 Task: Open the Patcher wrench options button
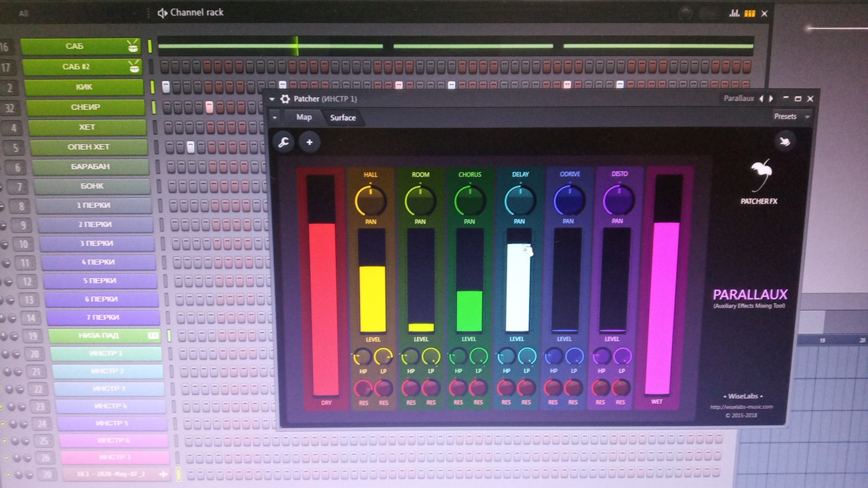[283, 142]
